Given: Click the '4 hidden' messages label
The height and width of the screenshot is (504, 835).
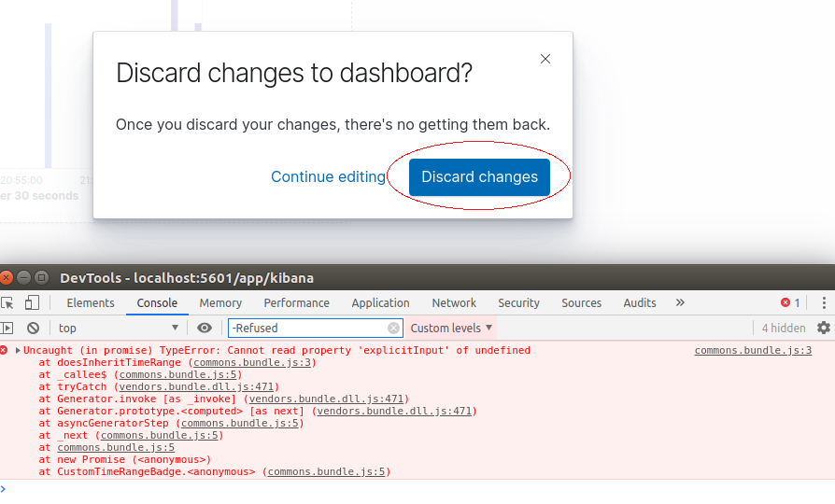Looking at the screenshot, I should click(x=784, y=328).
